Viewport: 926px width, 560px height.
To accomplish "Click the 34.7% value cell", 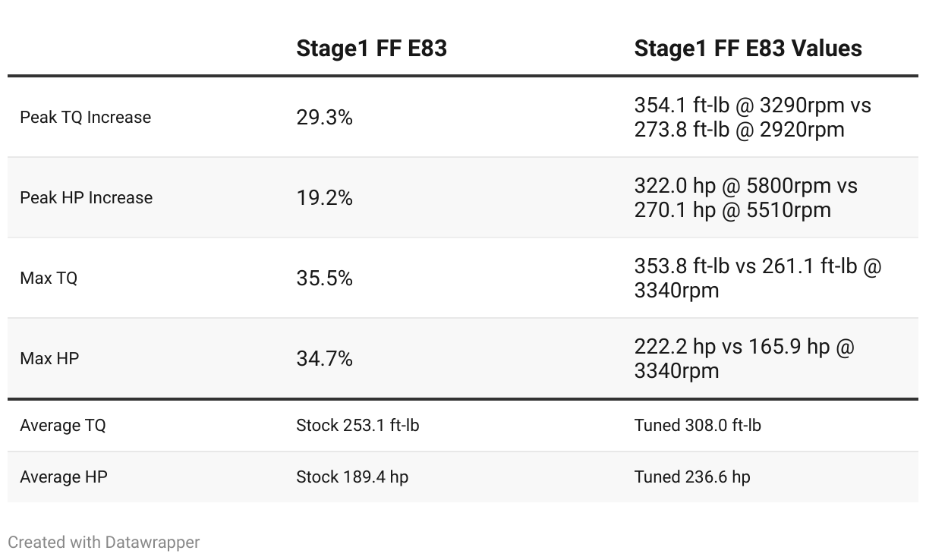I will coord(324,359).
